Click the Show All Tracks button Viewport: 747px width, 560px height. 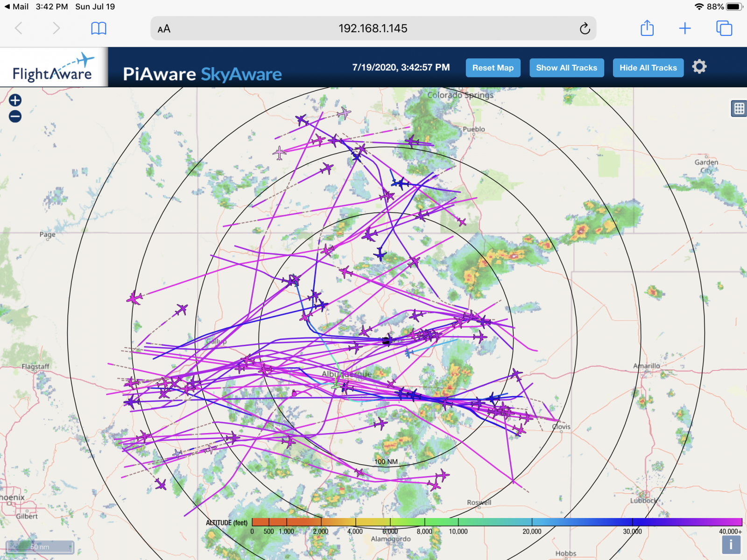[x=566, y=68]
